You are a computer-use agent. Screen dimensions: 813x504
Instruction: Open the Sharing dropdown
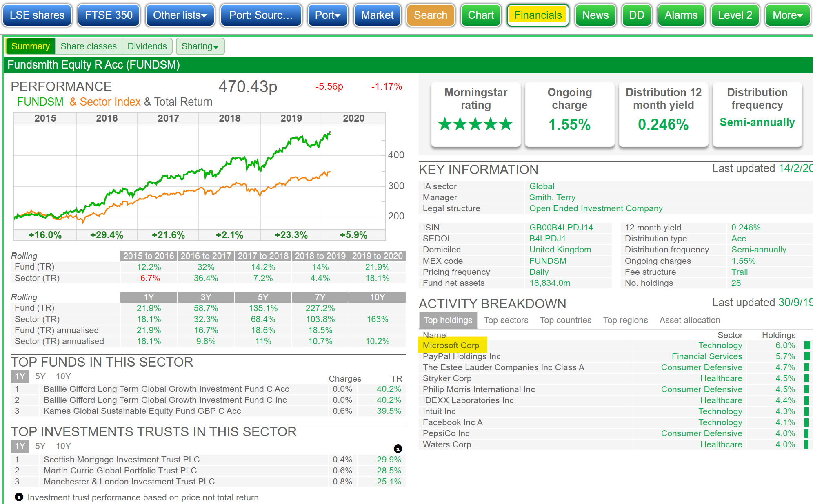[x=200, y=46]
